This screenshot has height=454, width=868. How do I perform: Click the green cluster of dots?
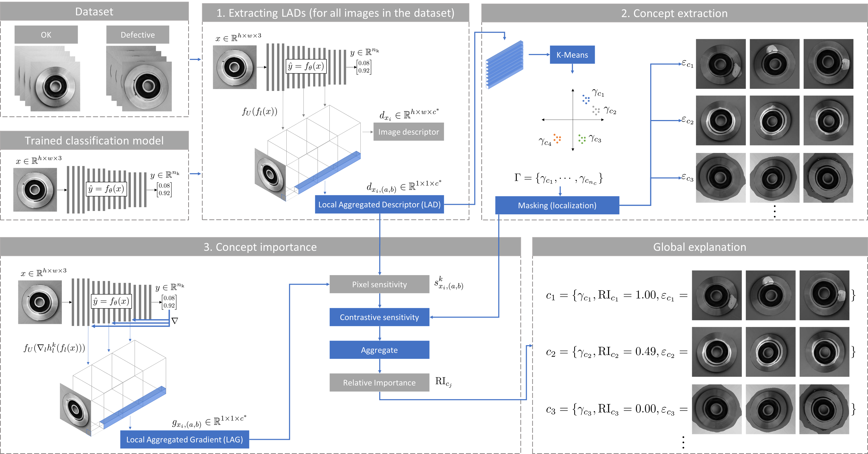582,139
